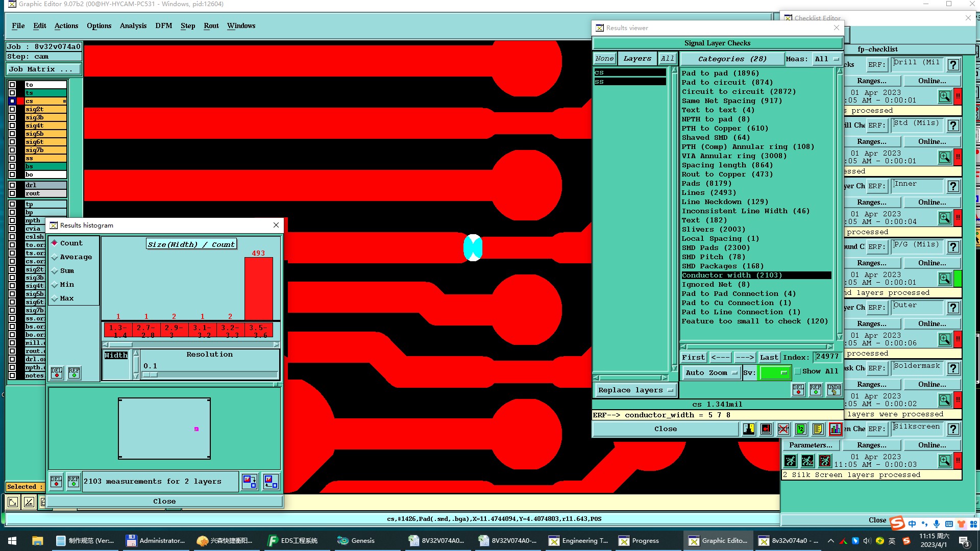Click REF icon below Max radio option
The image size is (980, 551).
[74, 372]
